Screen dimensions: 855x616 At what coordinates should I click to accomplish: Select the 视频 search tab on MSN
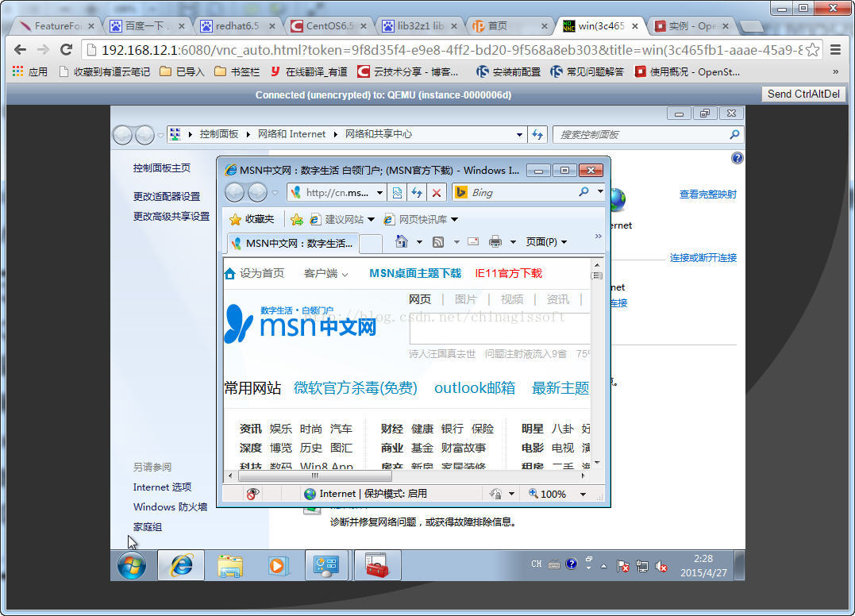coord(511,299)
